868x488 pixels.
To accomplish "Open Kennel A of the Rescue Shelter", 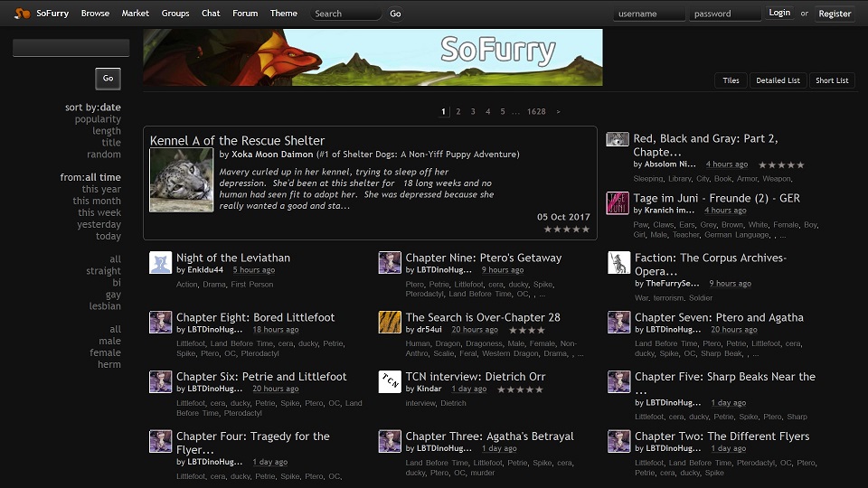I will [x=237, y=141].
